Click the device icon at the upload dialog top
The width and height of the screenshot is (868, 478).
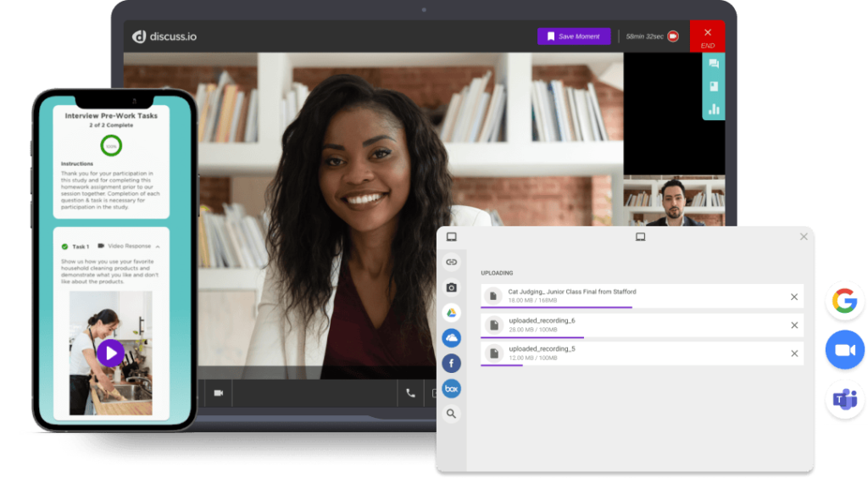[x=641, y=236]
